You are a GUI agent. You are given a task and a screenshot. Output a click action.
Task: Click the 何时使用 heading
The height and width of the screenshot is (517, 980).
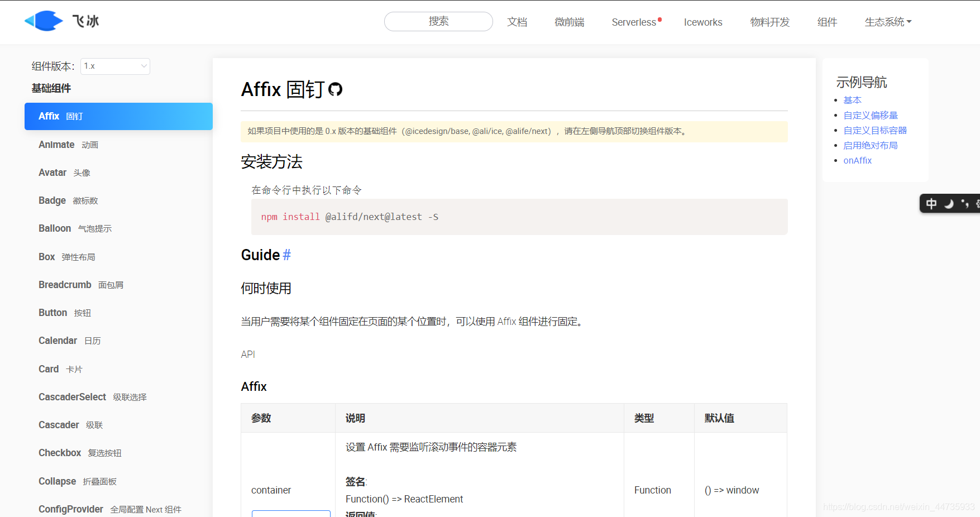pyautogui.click(x=266, y=288)
